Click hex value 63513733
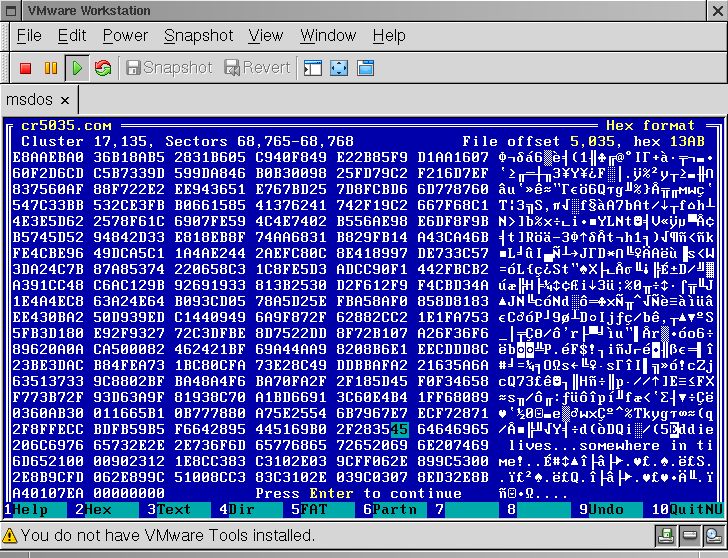The width and height of the screenshot is (728, 558). click(48, 382)
